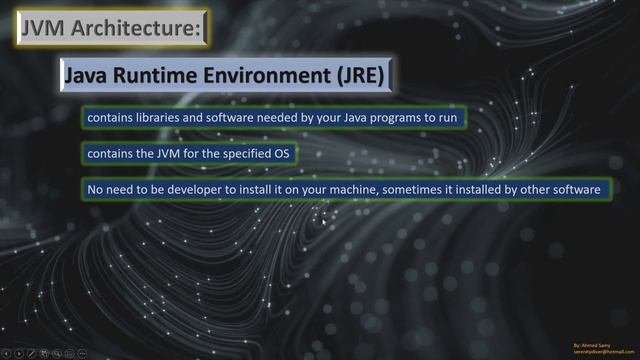The height and width of the screenshot is (360, 640).
Task: Select text 'contains the JVM for the specified OS'
Action: [189, 153]
